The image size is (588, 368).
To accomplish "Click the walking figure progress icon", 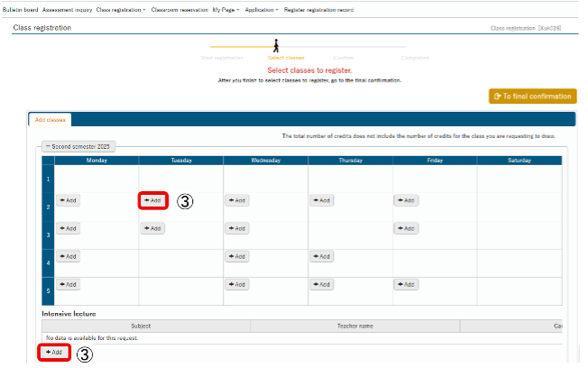I will pos(276,46).
